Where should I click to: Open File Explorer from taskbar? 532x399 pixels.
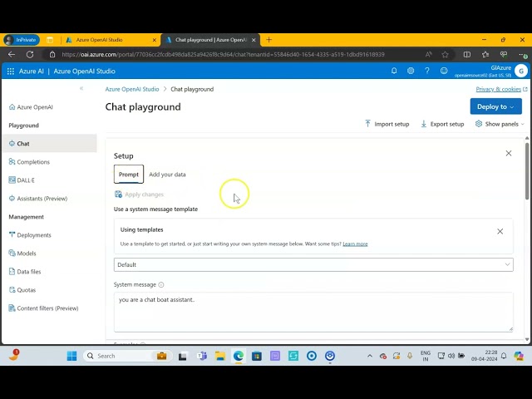(x=220, y=356)
